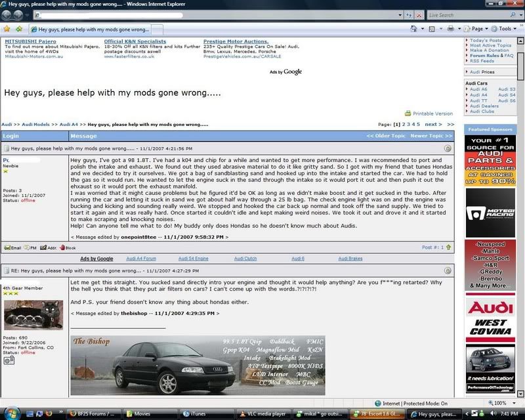The height and width of the screenshot is (420, 525).
Task: Open the Official K&N Specialists ad link
Action: [x=135, y=41]
